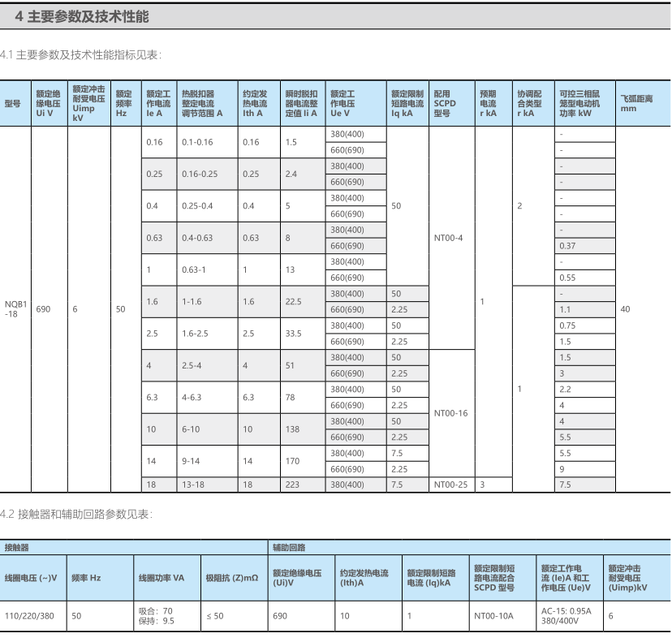Select the SCPD model cell "NT00-16"
Screen dimensions: 672x642
[451, 413]
